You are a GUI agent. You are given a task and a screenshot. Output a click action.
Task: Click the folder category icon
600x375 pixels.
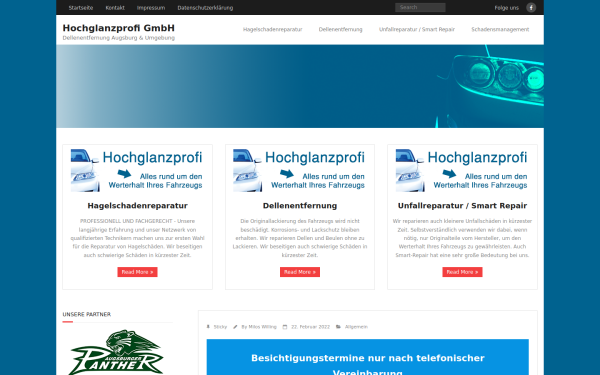[x=338, y=327]
